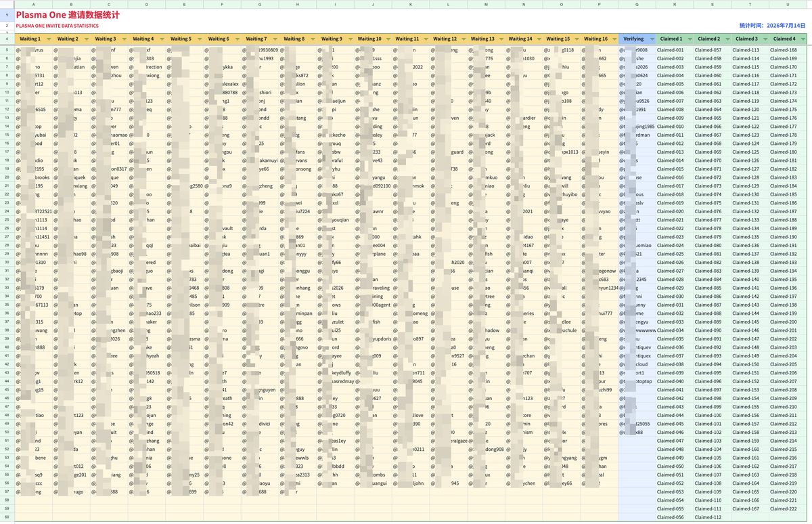Viewport: 812px width, 524px height.
Task: Select row 60 header
Action: pyautogui.click(x=7, y=517)
